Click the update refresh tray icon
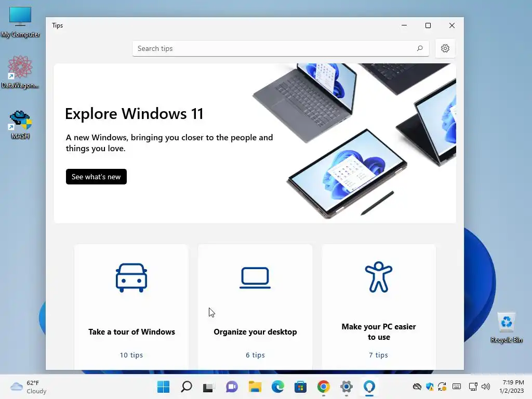Image resolution: width=532 pixels, height=399 pixels. pos(442,387)
